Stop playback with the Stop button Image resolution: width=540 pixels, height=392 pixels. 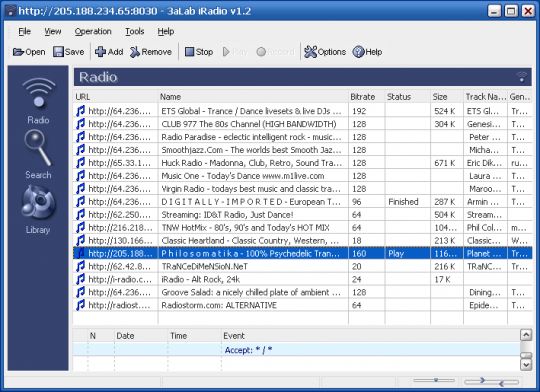click(x=199, y=52)
